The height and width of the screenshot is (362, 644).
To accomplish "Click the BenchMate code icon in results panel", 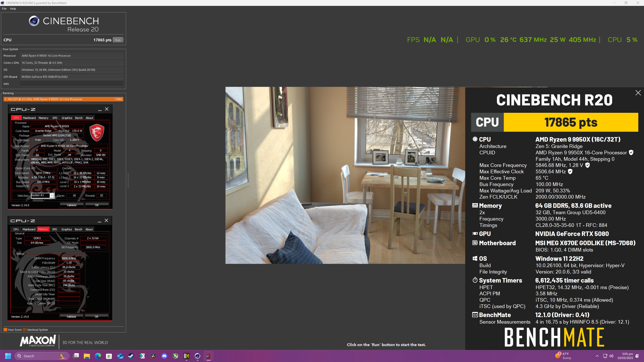I will 475,315.
